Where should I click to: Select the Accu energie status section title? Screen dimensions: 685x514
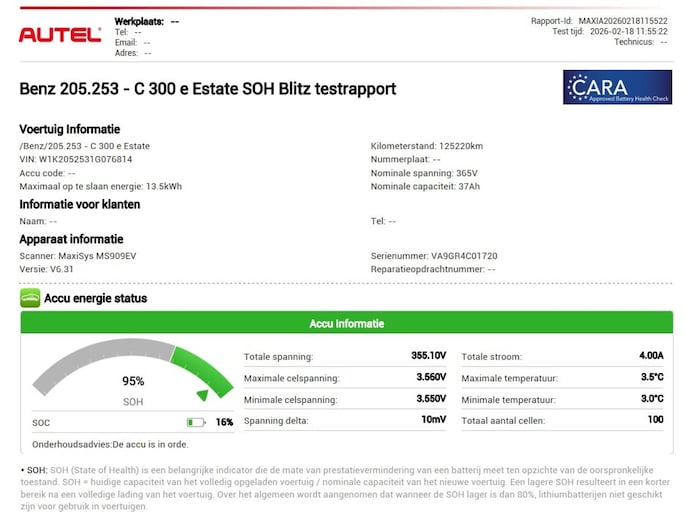(x=95, y=298)
